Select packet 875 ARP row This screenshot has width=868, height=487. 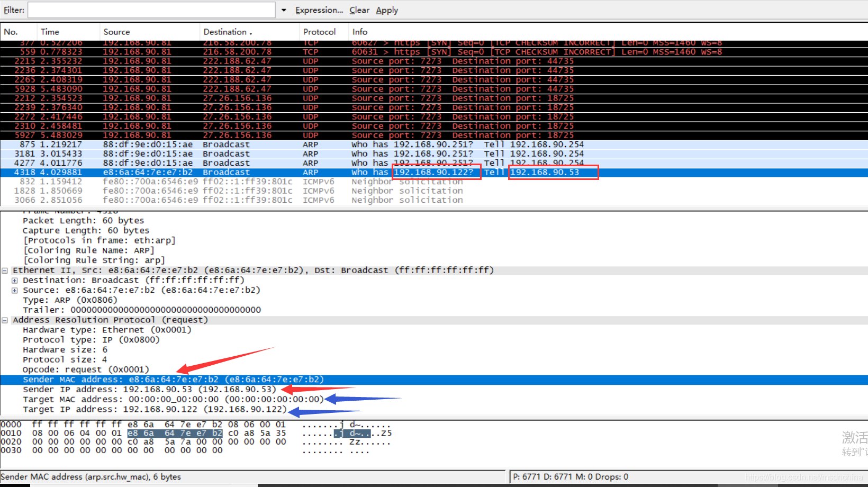434,145
